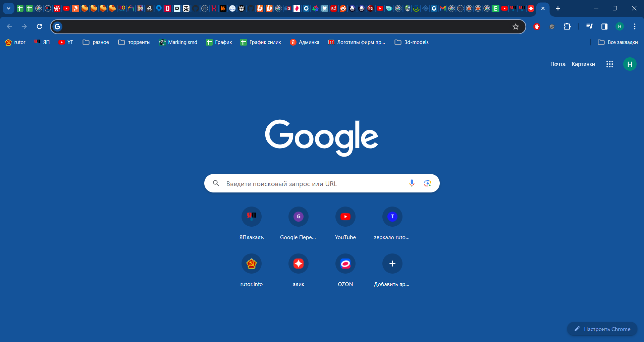Focus the browser address bar

click(x=288, y=26)
